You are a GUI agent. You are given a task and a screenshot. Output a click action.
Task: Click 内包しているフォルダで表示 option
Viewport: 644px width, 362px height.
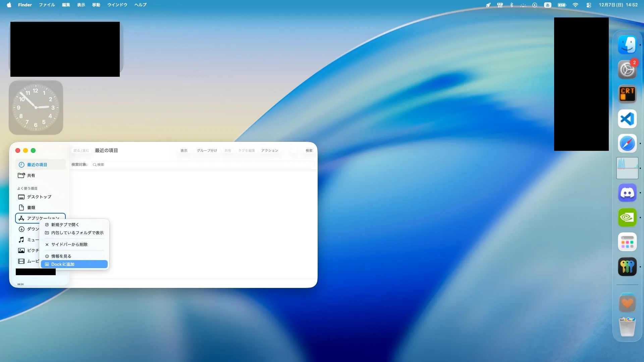pyautogui.click(x=77, y=233)
